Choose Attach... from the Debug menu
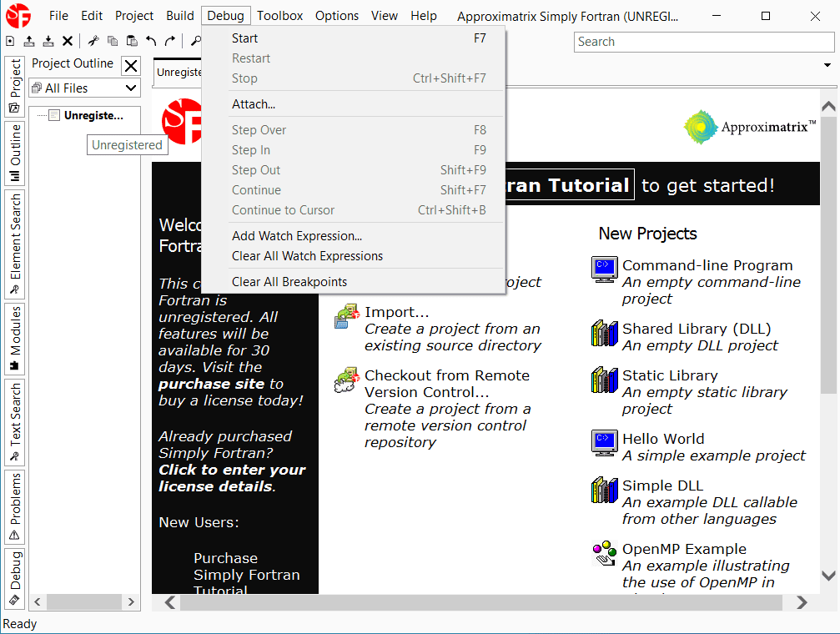Screen dimensions: 840x634 (x=354, y=104)
